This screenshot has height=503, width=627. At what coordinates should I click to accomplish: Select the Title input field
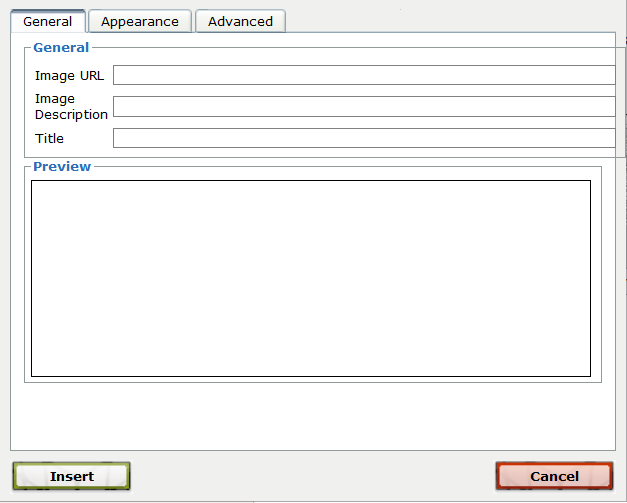pos(363,138)
